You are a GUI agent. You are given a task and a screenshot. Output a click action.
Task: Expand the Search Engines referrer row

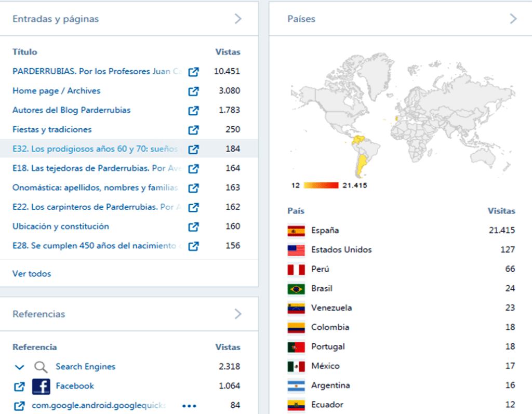click(19, 367)
